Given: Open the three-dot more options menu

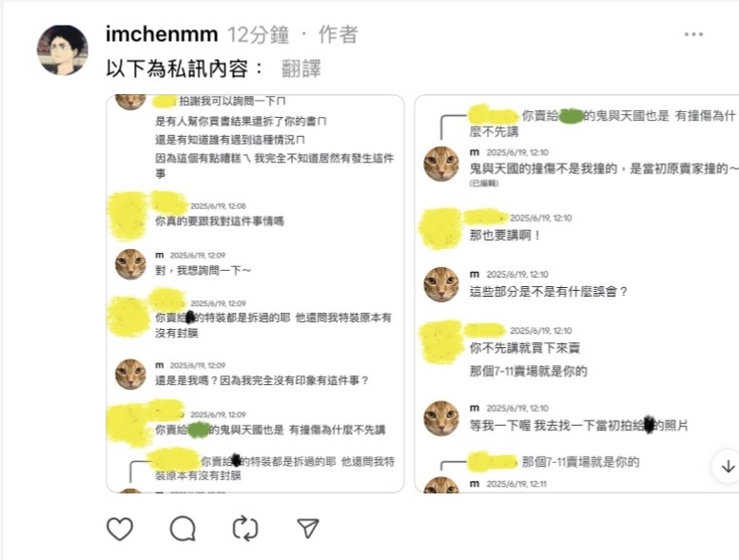Looking at the screenshot, I should [693, 34].
